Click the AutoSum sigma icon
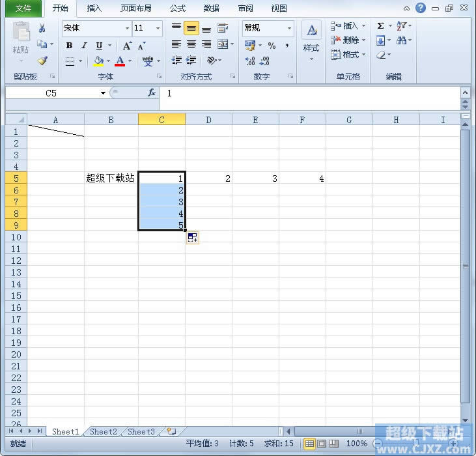The height and width of the screenshot is (456, 476). (x=381, y=26)
